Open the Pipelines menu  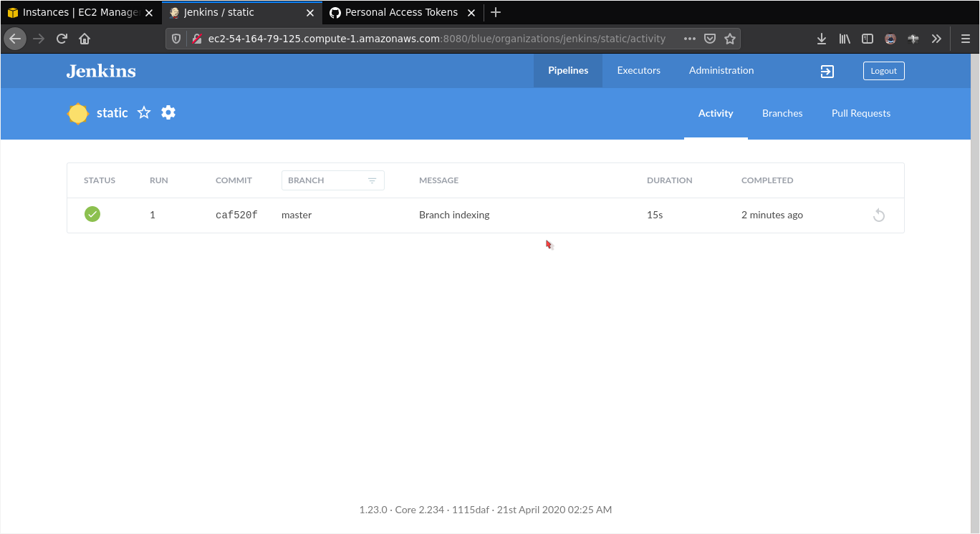[x=568, y=70]
